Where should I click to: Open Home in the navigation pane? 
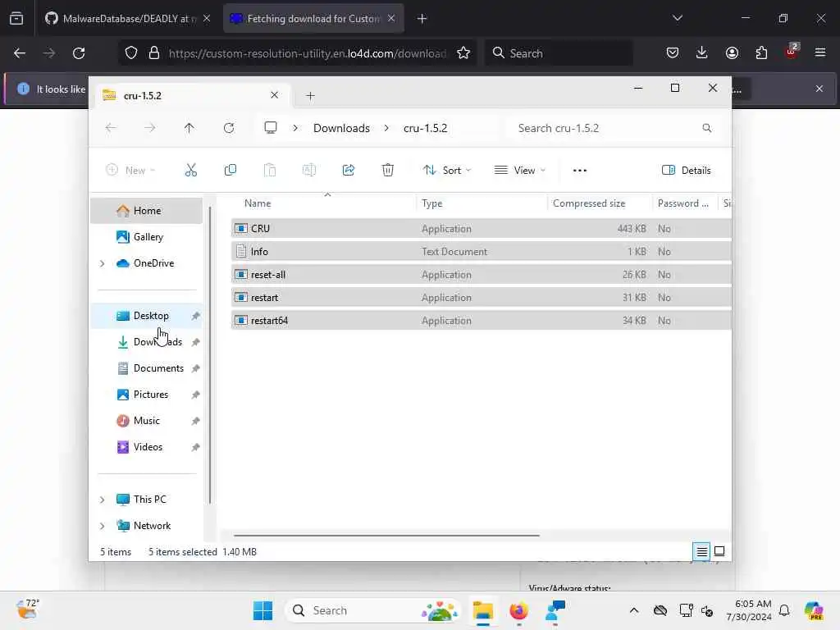[146, 211]
